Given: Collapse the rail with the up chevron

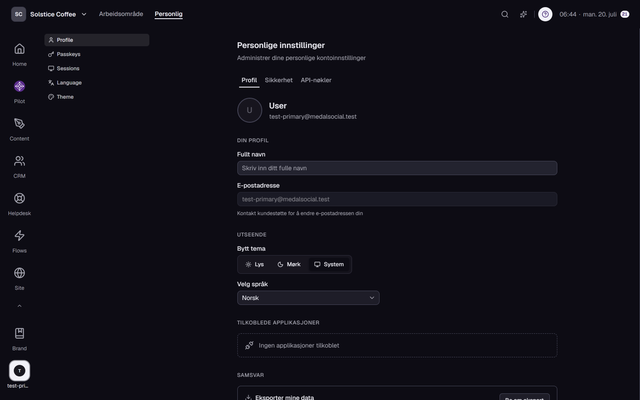Looking at the screenshot, I should click(19, 306).
